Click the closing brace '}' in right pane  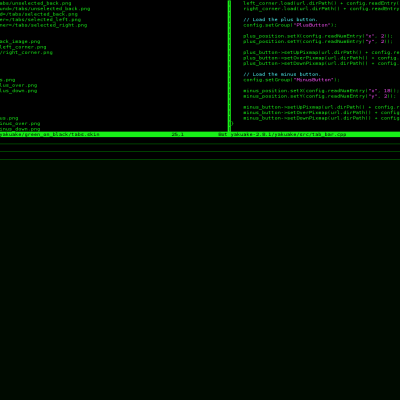[x=232, y=123]
